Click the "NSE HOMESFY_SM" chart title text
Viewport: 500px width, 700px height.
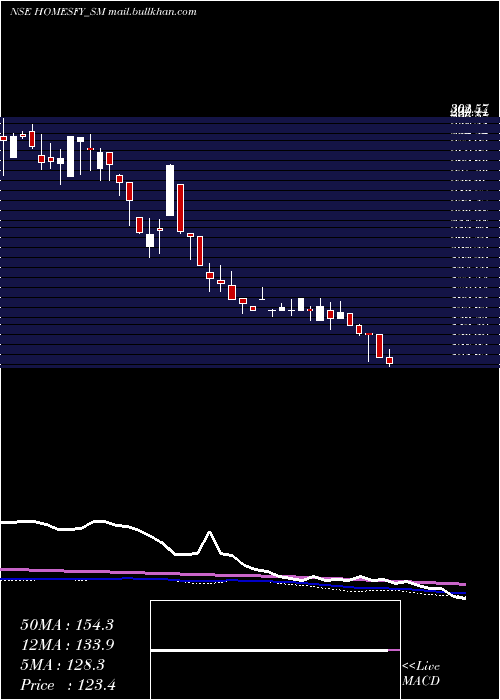pyautogui.click(x=58, y=12)
